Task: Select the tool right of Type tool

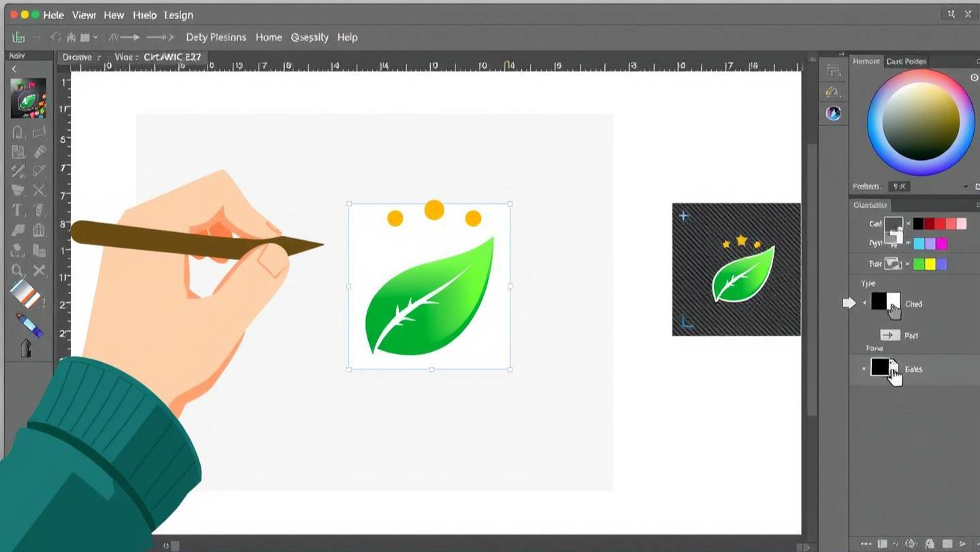Action: pos(39,210)
